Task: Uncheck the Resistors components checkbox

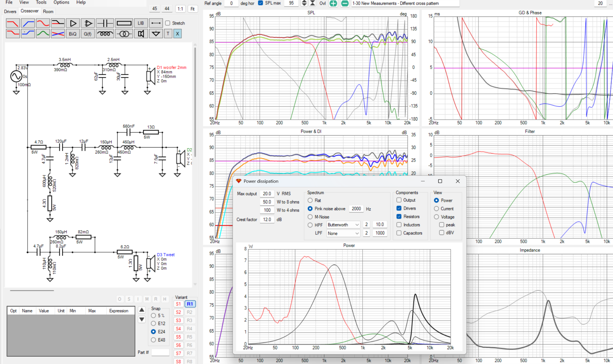Action: click(399, 216)
